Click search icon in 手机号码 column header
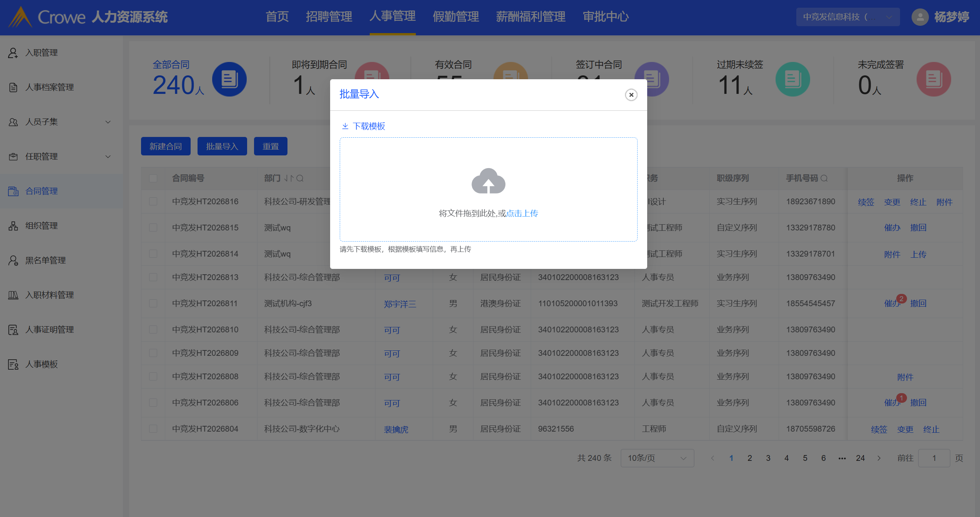The width and height of the screenshot is (980, 517). tap(824, 178)
